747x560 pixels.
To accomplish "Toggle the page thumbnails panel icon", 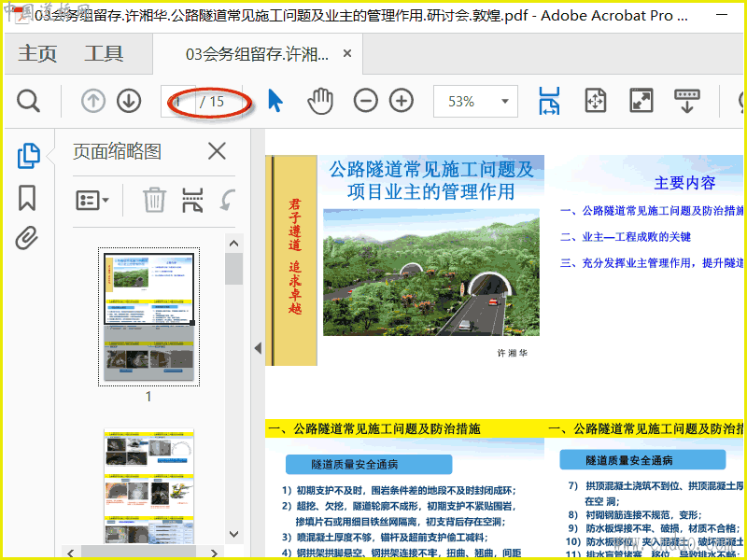I will pyautogui.click(x=28, y=156).
